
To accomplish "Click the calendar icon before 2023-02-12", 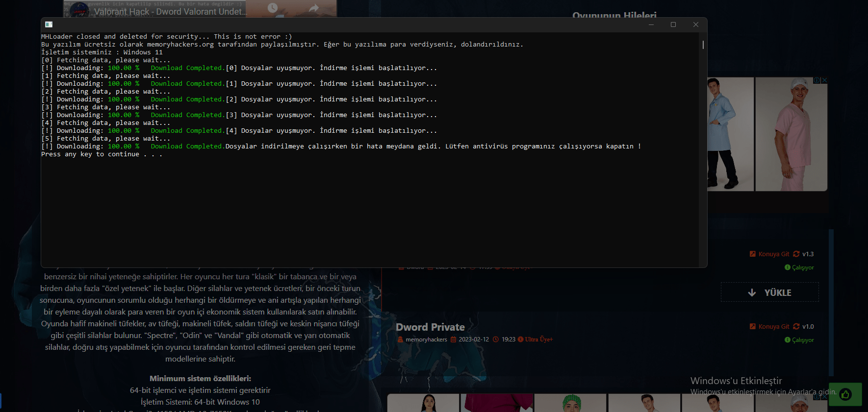I will click(453, 339).
